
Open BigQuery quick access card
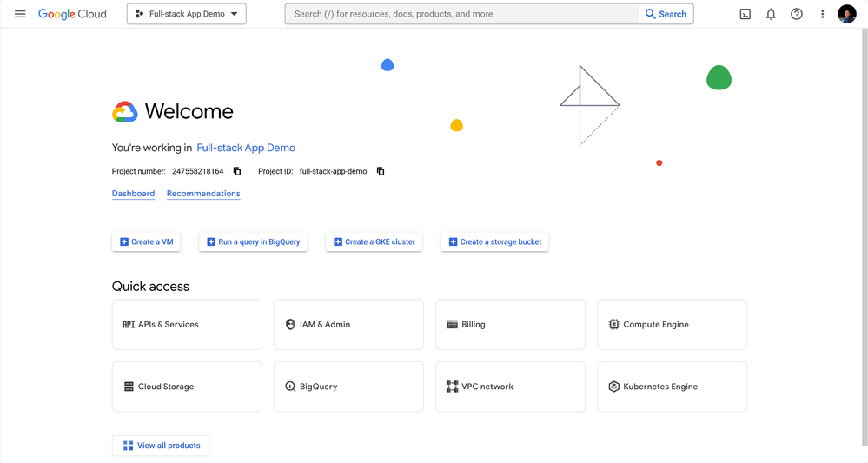(x=348, y=387)
